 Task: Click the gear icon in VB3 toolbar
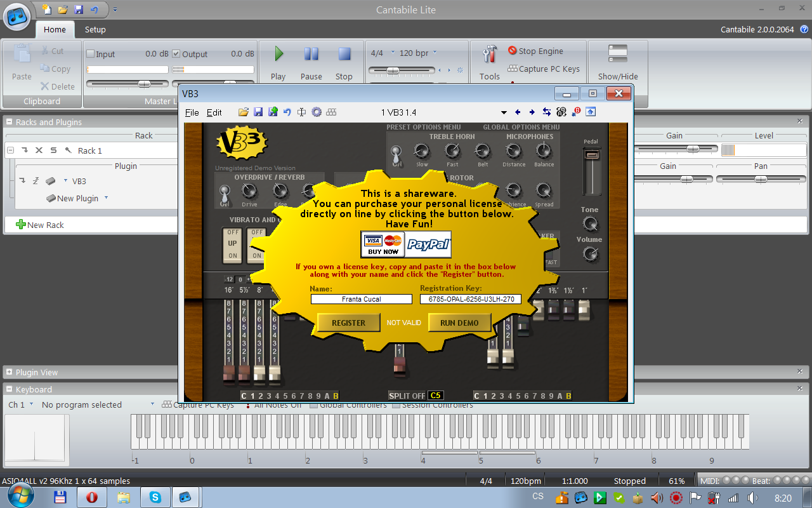pos(316,112)
